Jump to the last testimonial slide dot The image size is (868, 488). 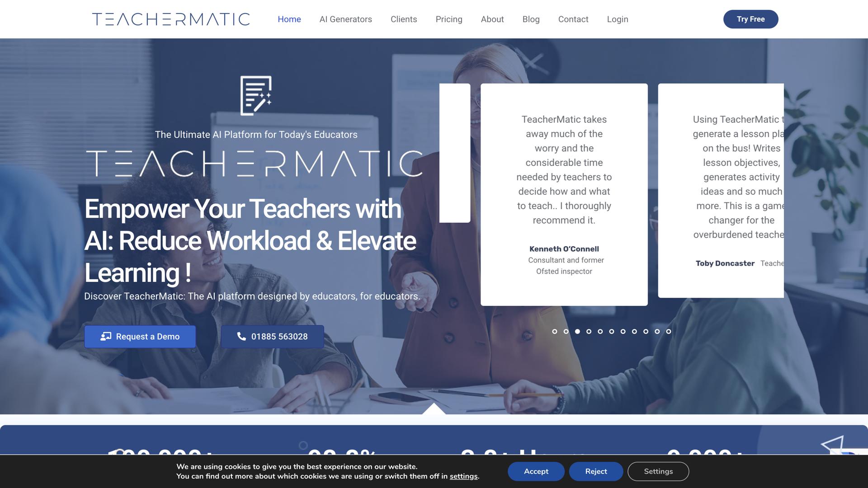pyautogui.click(x=668, y=331)
